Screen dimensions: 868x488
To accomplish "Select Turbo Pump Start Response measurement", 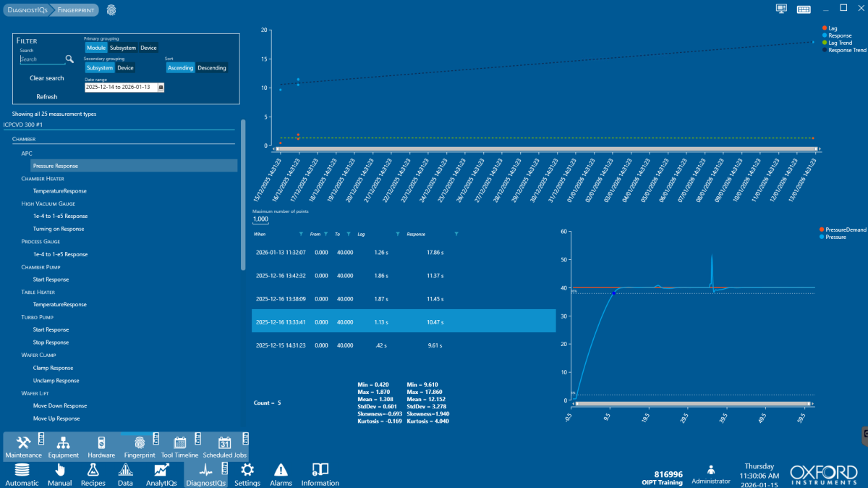I will tap(51, 329).
